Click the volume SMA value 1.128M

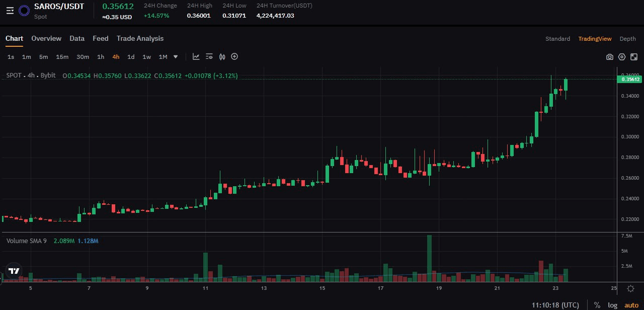[88, 241]
